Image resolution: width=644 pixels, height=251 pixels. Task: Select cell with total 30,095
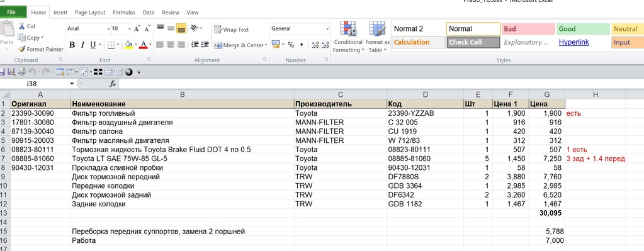(546, 213)
